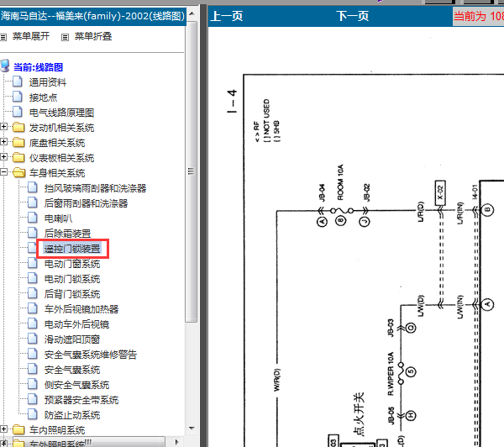Click the 当前为 page indicator text

(x=479, y=16)
